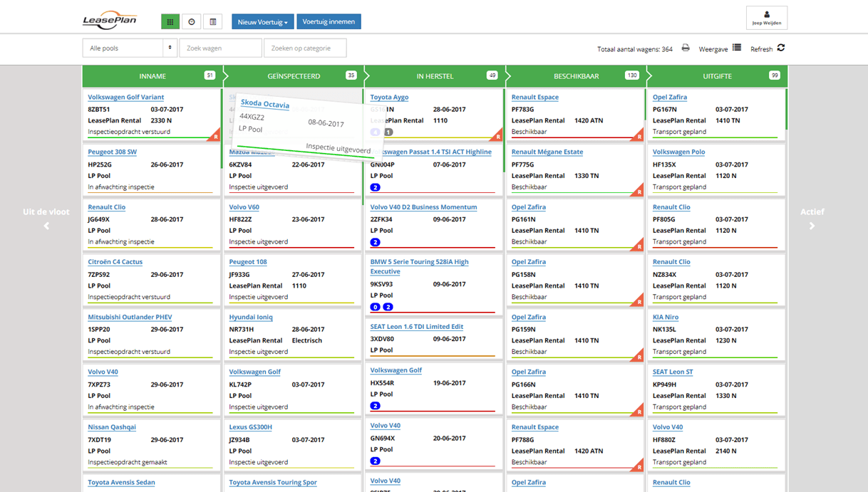
Task: Select the UITGIFTE column header
Action: 717,76
